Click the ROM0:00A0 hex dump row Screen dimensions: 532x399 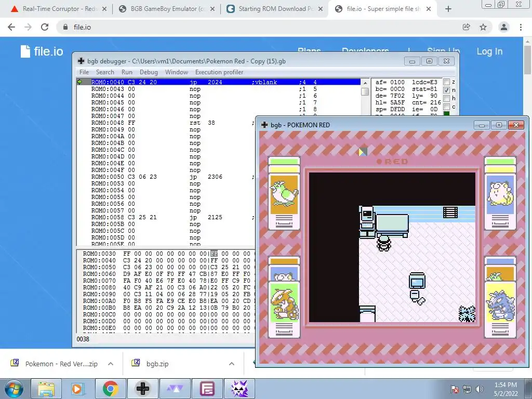(166, 301)
